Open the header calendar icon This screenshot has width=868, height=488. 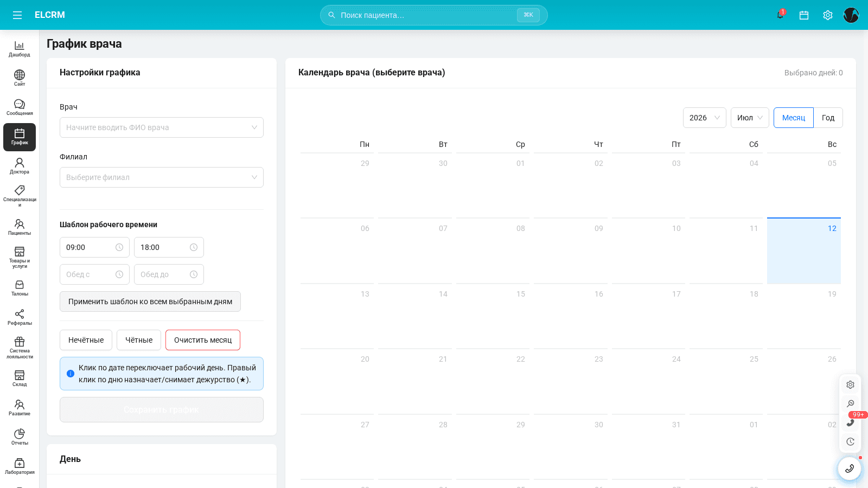[804, 15]
